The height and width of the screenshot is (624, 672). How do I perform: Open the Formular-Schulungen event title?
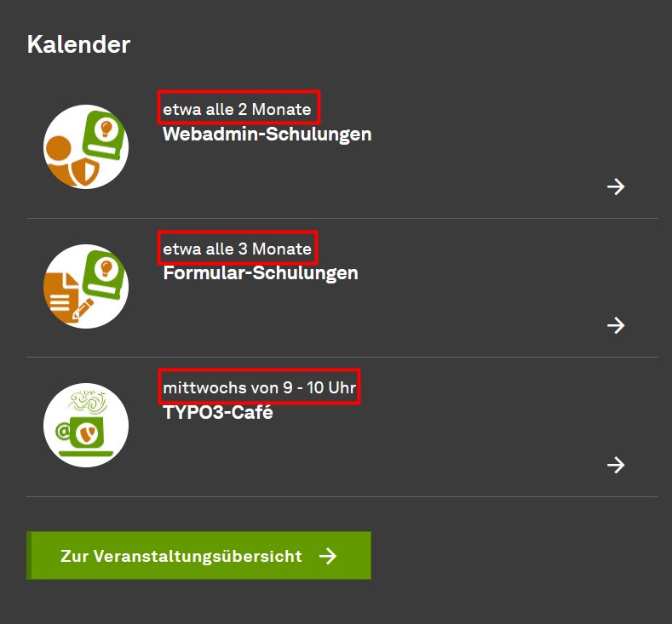[261, 273]
